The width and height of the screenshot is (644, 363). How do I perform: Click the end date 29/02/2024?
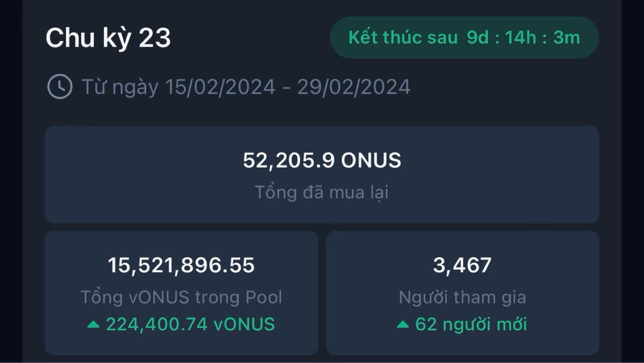[354, 87]
